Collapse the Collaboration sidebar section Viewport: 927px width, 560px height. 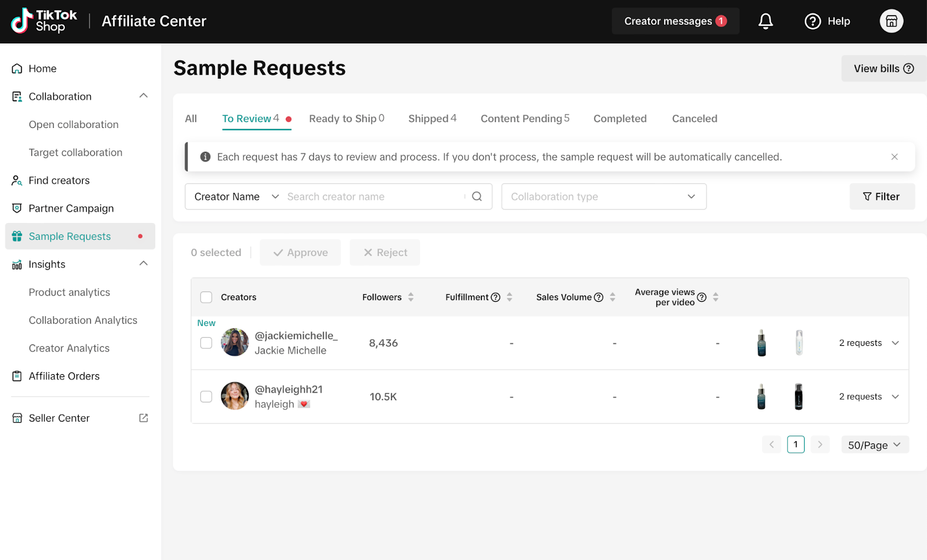pos(144,96)
